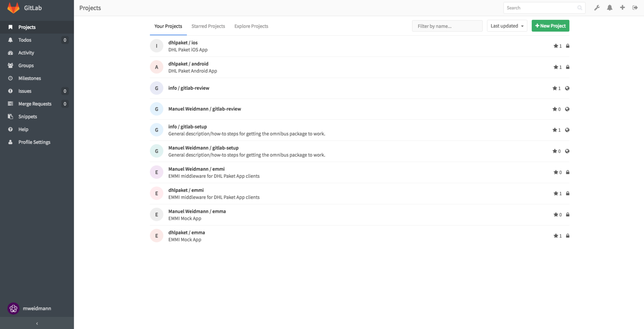The image size is (644, 329).
Task: Switch to the Explore Projects tab
Action: 251,26
